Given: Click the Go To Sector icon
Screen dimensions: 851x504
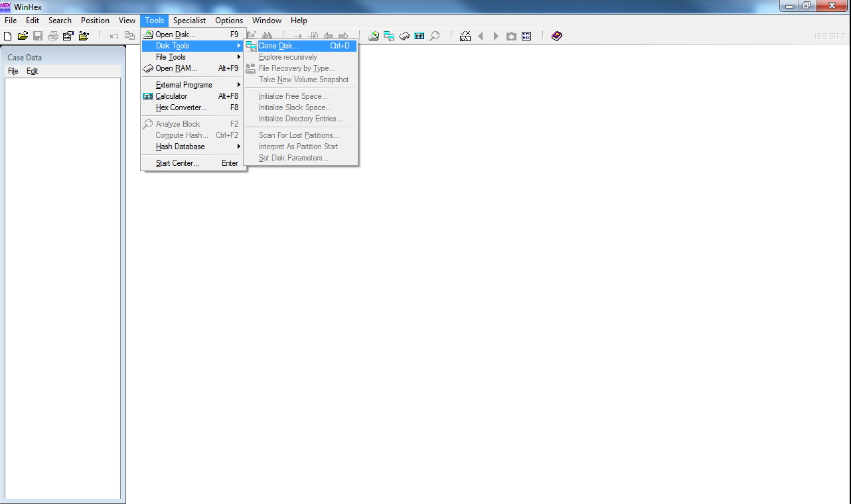Looking at the screenshot, I should [313, 36].
